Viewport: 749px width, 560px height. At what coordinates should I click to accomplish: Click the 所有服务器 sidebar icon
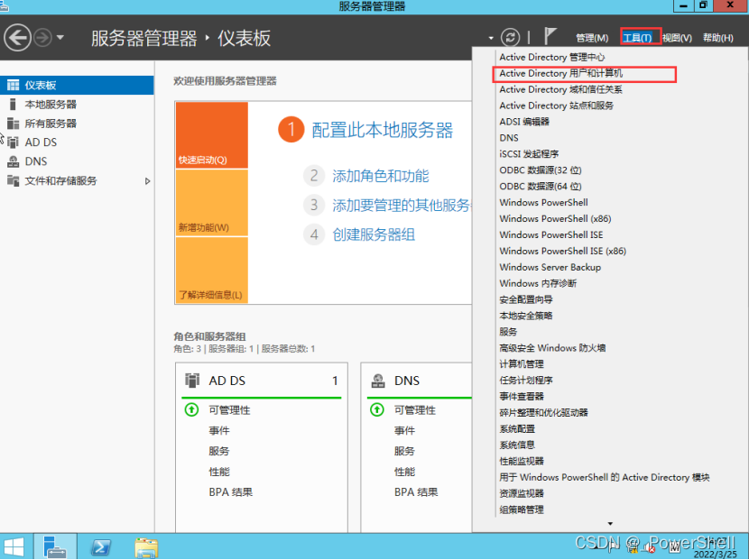click(x=13, y=124)
